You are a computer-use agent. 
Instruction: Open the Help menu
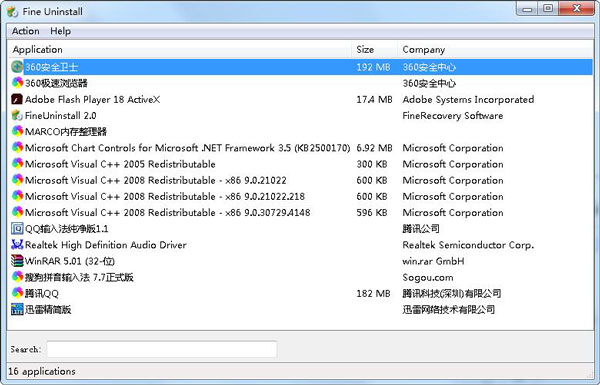[60, 31]
